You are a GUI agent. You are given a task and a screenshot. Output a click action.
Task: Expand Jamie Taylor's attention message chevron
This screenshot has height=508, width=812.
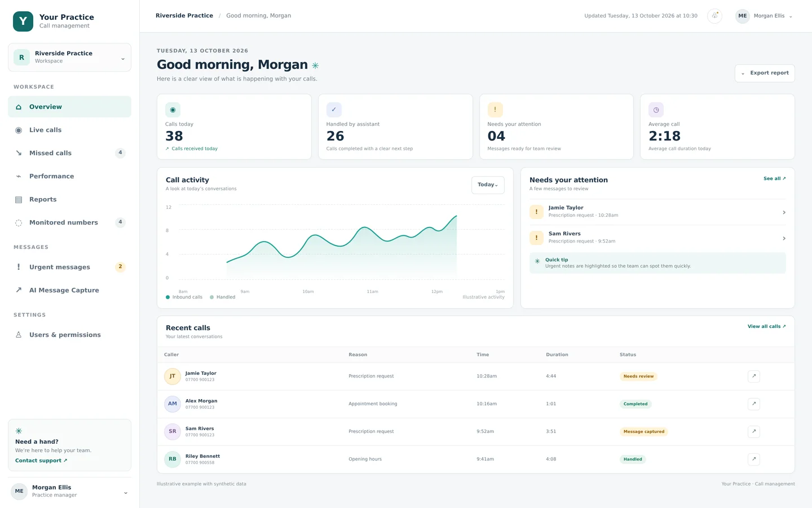click(x=784, y=213)
